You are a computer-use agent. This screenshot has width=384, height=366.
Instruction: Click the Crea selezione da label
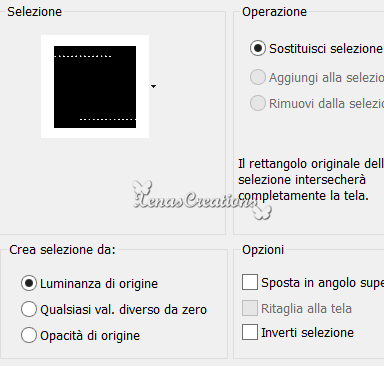click(x=62, y=250)
